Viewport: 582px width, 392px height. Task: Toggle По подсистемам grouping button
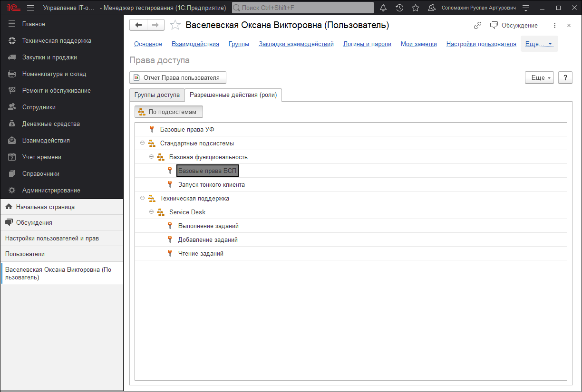169,112
